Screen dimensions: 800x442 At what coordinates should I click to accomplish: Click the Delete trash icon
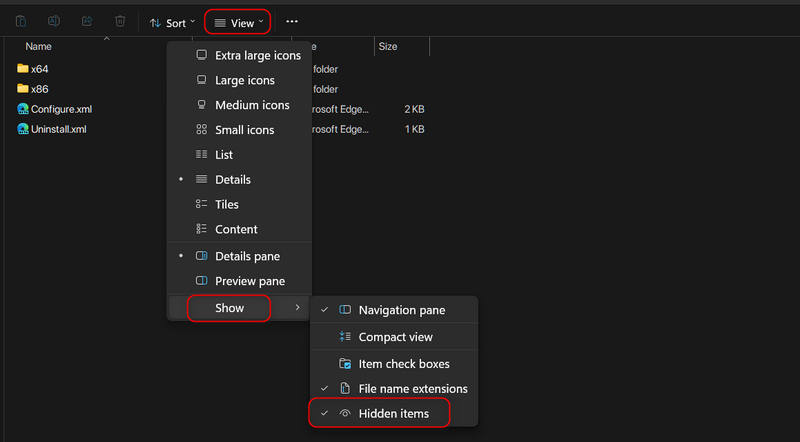[120, 21]
